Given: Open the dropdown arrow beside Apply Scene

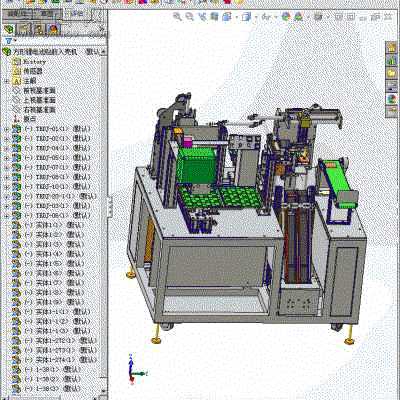Looking at the screenshot, I should pos(308,17).
